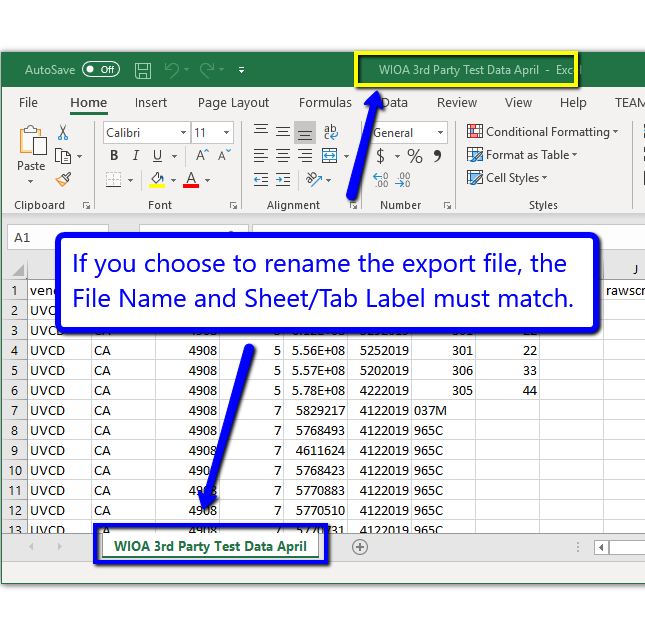
Task: Toggle Italic formatting
Action: [135, 156]
